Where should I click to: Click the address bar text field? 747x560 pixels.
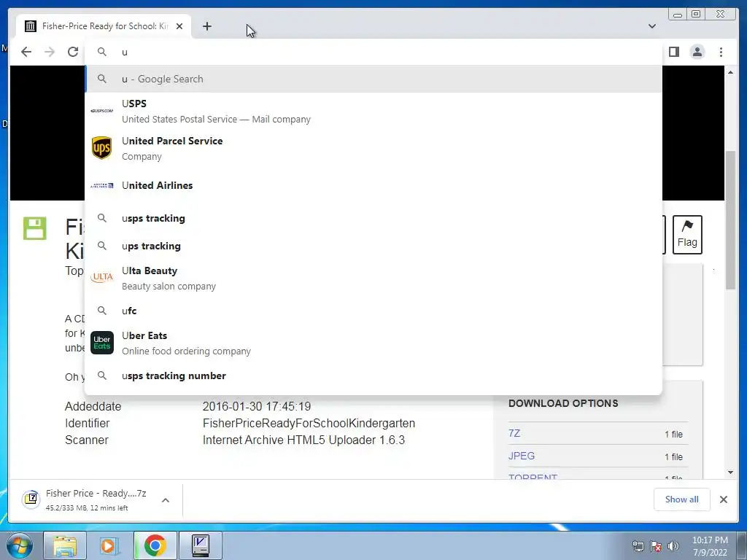tap(373, 52)
